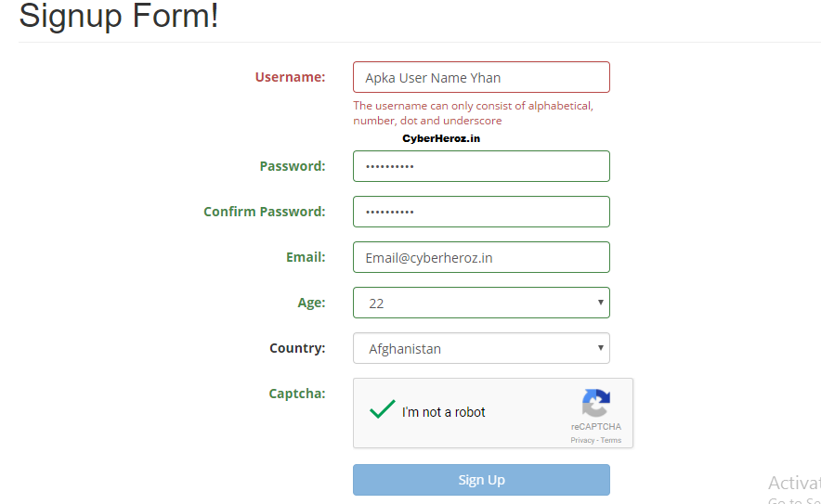821x504 pixels.
Task: Click the green captcha checkmark
Action: pos(382,409)
